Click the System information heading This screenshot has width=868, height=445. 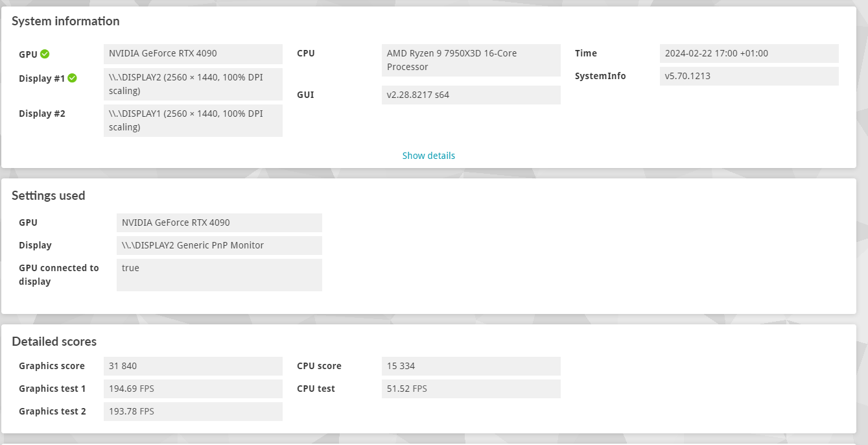click(65, 21)
